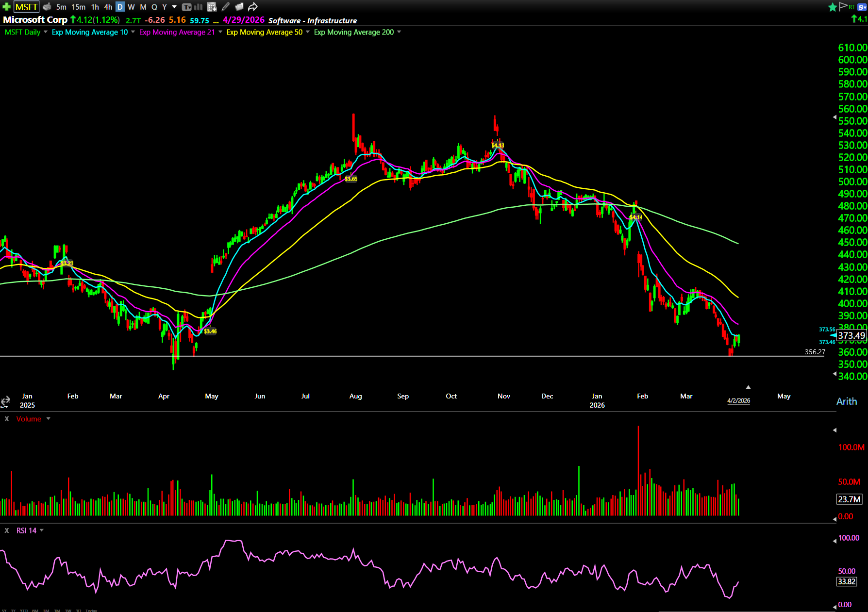Open the pencil drawing tools icon
Screen dimensions: 868x612
tap(226, 7)
